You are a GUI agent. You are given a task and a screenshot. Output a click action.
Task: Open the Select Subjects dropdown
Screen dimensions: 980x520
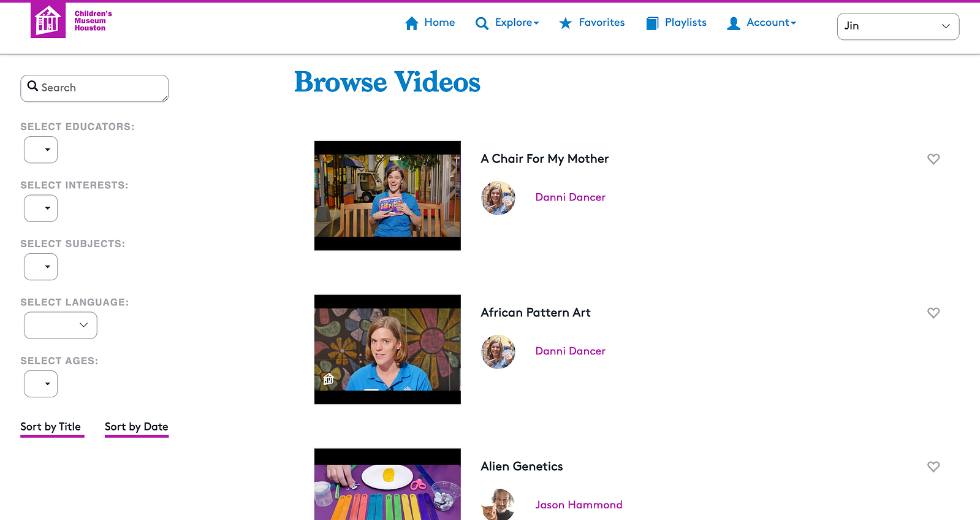click(41, 267)
